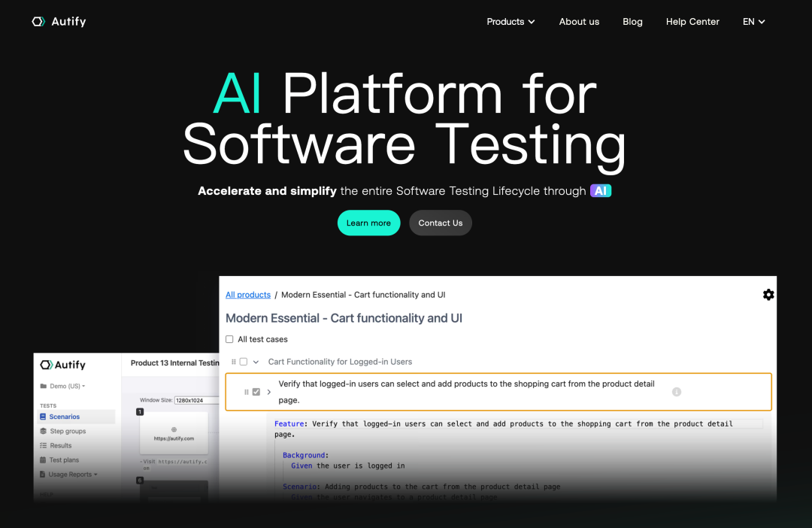Collapse the Cart Functionality for Logged-in Users group
812x528 pixels.
(x=256, y=362)
